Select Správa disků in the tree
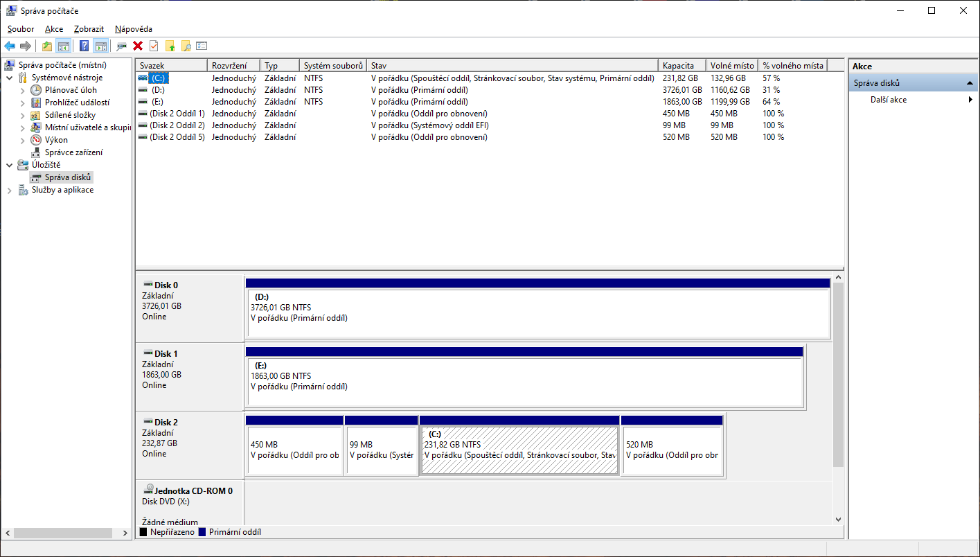The width and height of the screenshot is (980, 557). (x=68, y=177)
